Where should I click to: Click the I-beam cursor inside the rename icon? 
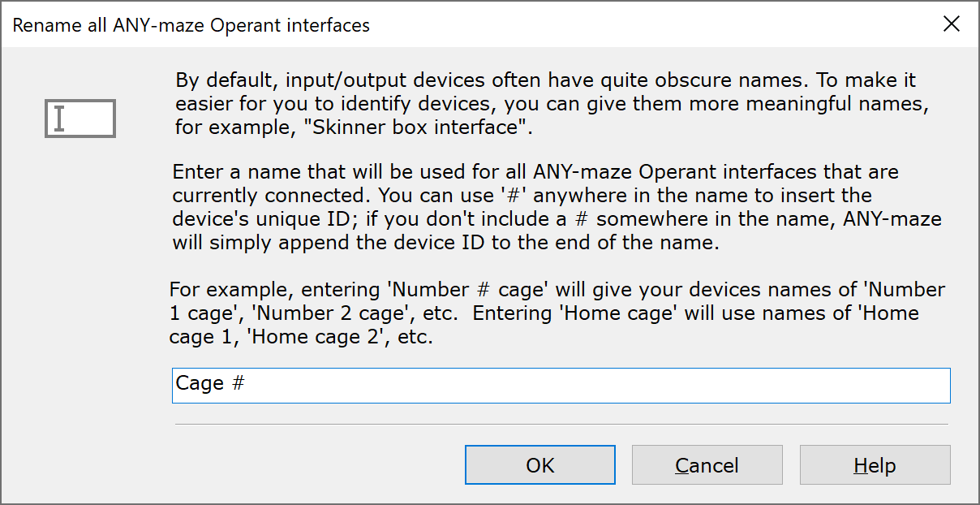59,119
